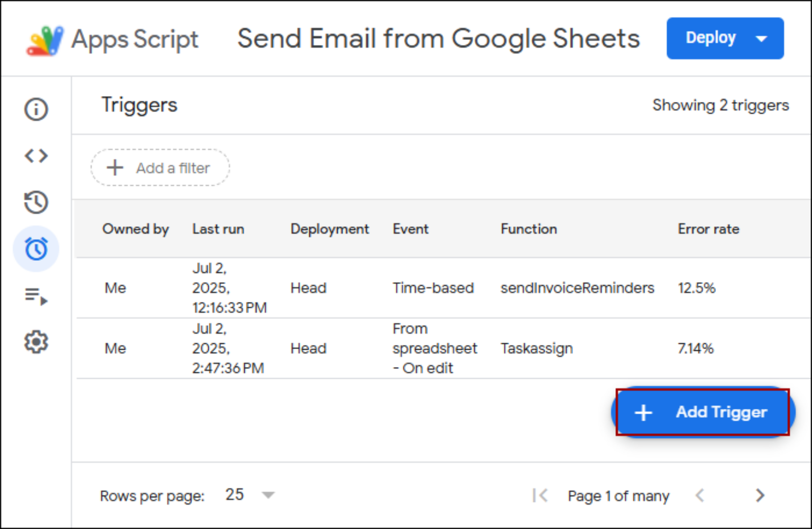Viewport: 812px width, 529px height.
Task: Select the Triggers alarm clock icon
Action: 36,249
